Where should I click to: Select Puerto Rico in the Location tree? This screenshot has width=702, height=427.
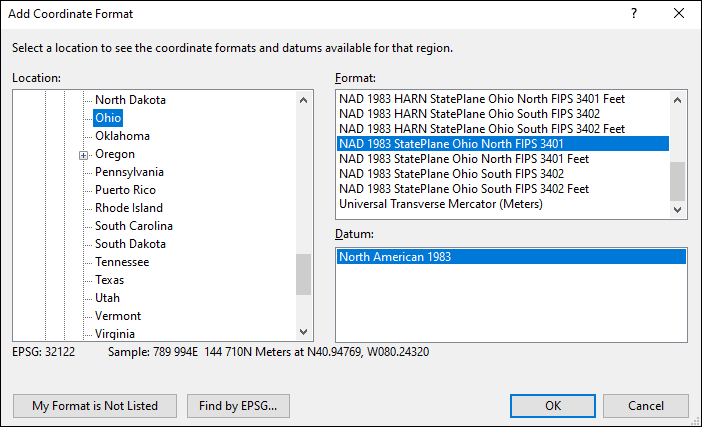click(x=125, y=190)
